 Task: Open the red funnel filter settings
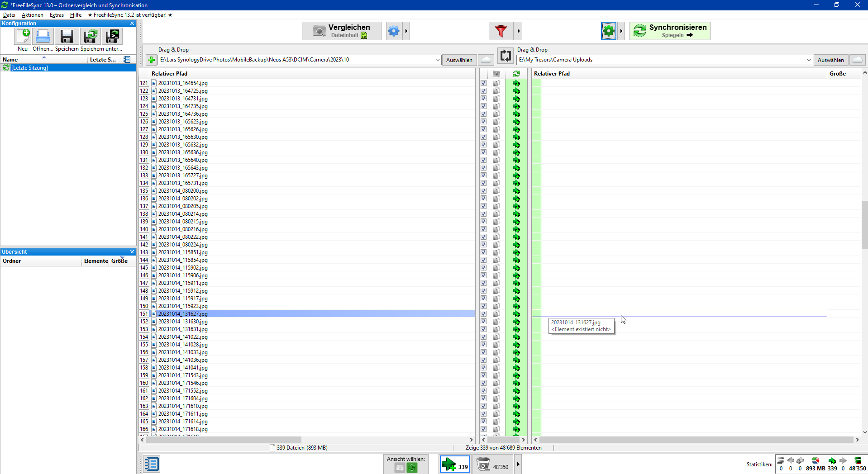[x=501, y=31]
